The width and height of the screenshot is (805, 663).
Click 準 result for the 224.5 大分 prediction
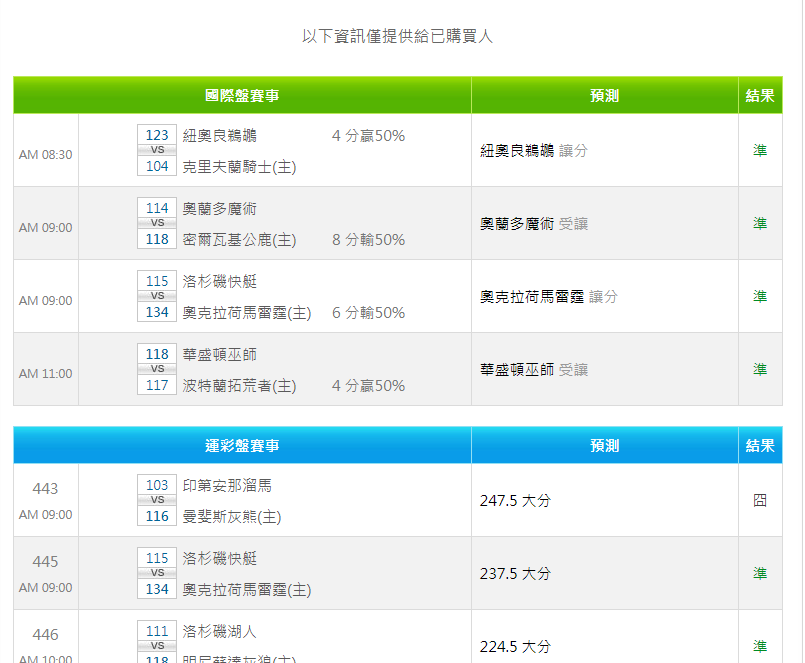tap(760, 646)
